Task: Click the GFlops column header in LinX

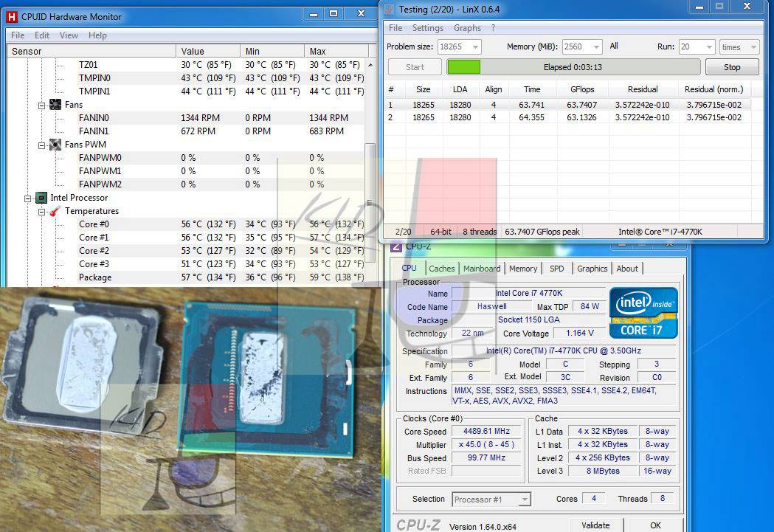Action: coord(582,89)
